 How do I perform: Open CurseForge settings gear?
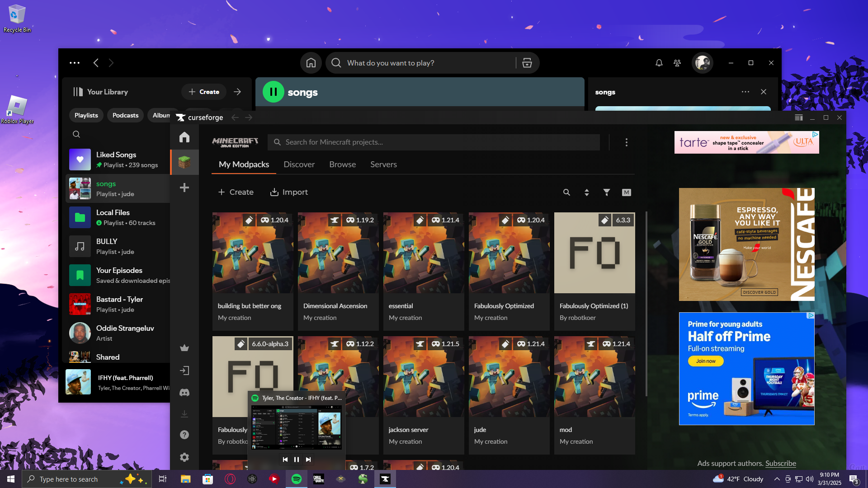(x=184, y=457)
